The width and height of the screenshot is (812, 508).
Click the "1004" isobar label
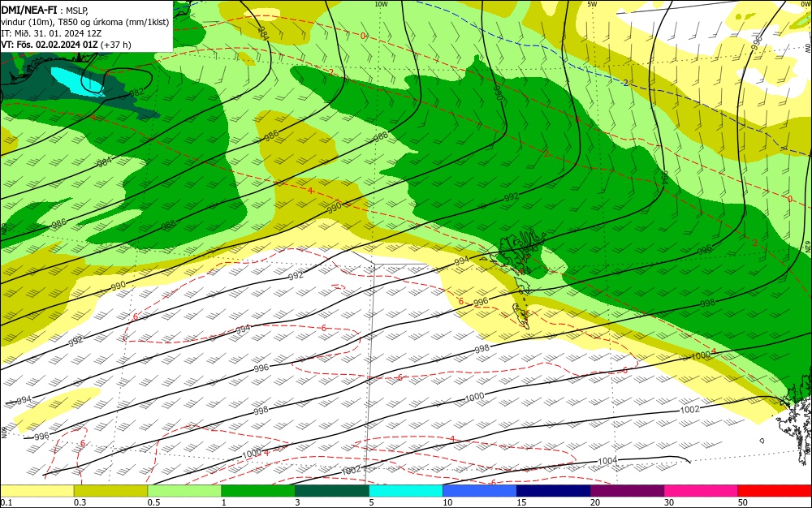pos(607,461)
